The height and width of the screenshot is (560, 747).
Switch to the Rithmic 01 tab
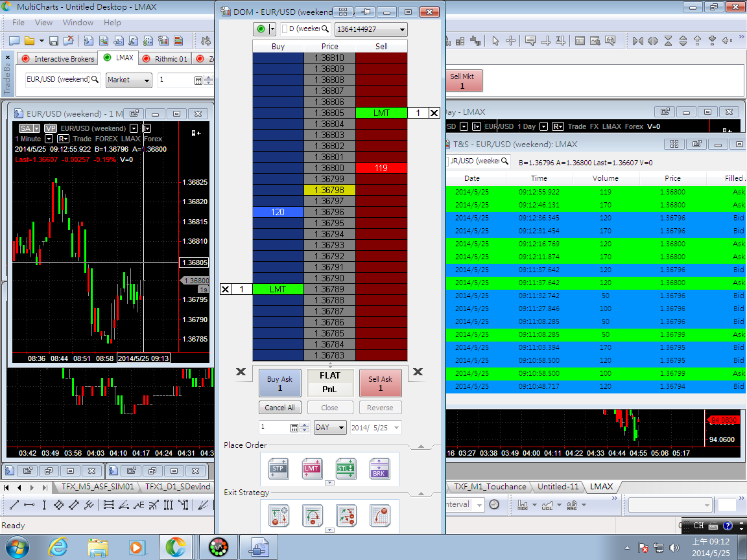165,59
